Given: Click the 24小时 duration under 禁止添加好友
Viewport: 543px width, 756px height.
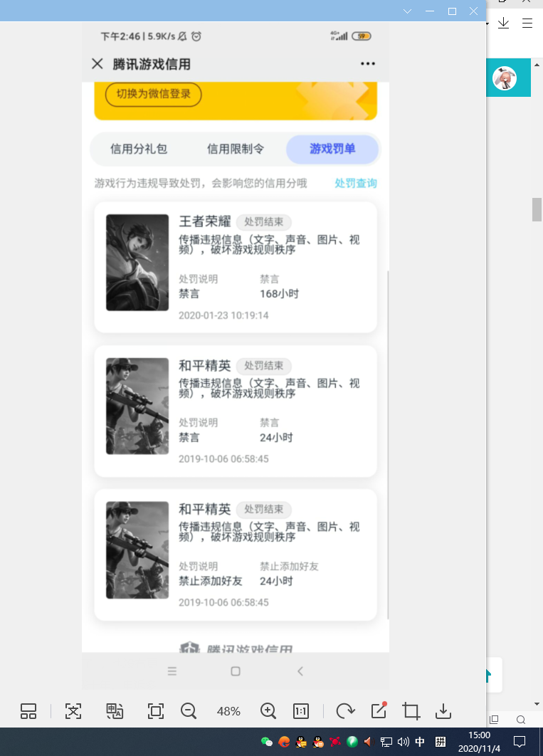Looking at the screenshot, I should point(276,581).
